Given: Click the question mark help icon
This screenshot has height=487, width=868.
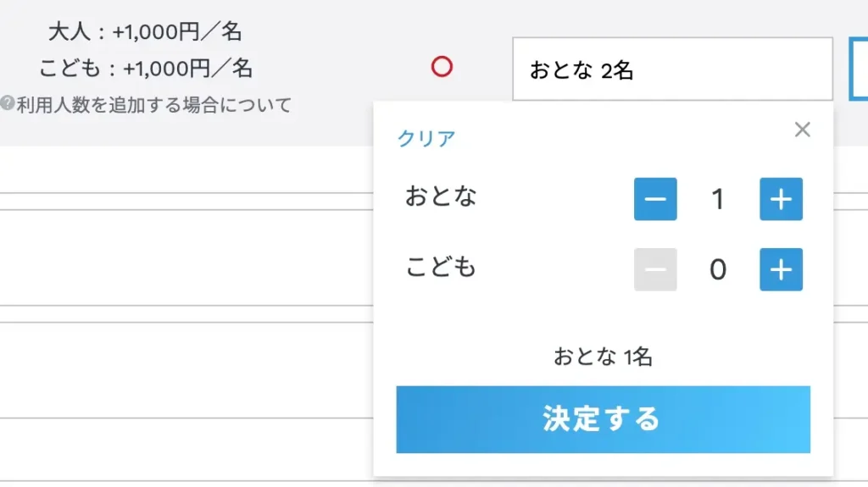Looking at the screenshot, I should [x=7, y=104].
